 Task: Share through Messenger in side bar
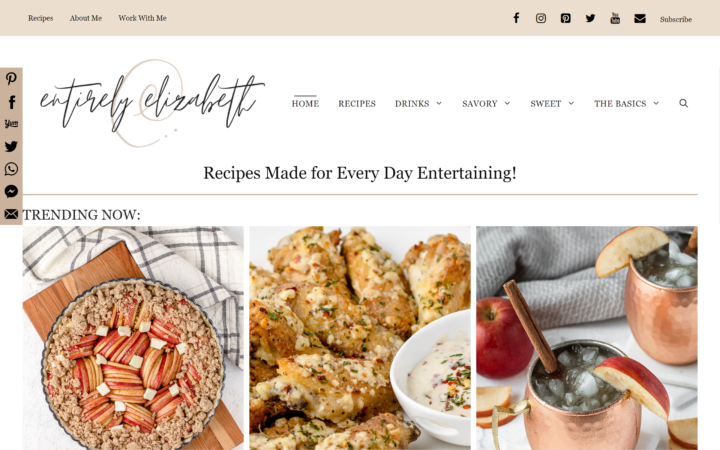click(11, 191)
